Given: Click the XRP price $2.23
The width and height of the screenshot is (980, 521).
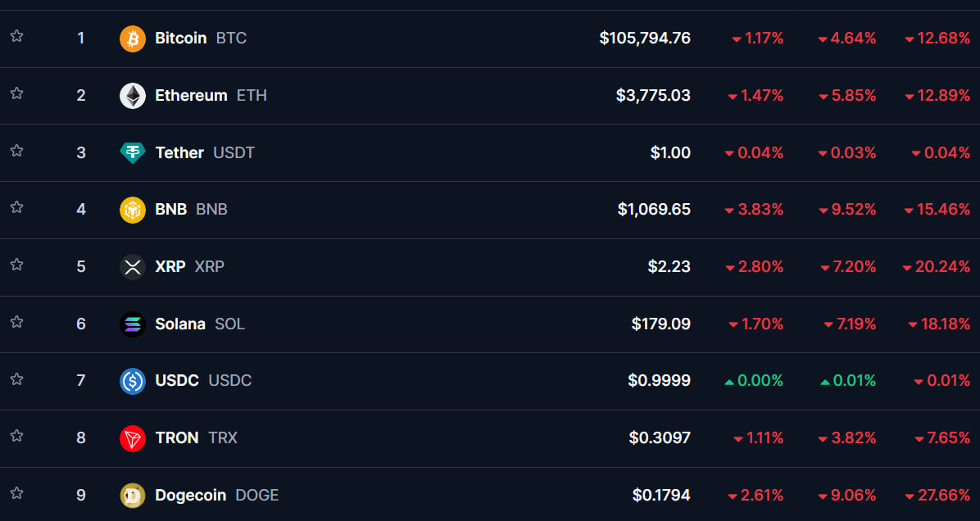Looking at the screenshot, I should [x=669, y=267].
